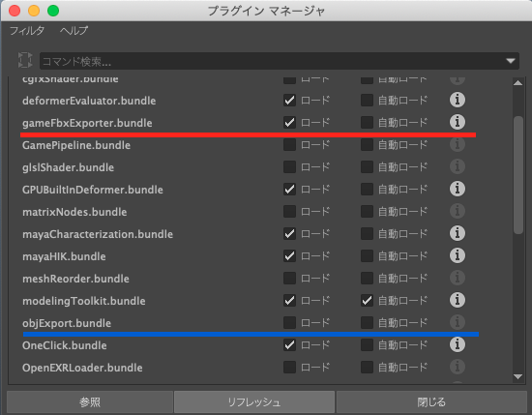Click the command search icon

[x=25, y=60]
